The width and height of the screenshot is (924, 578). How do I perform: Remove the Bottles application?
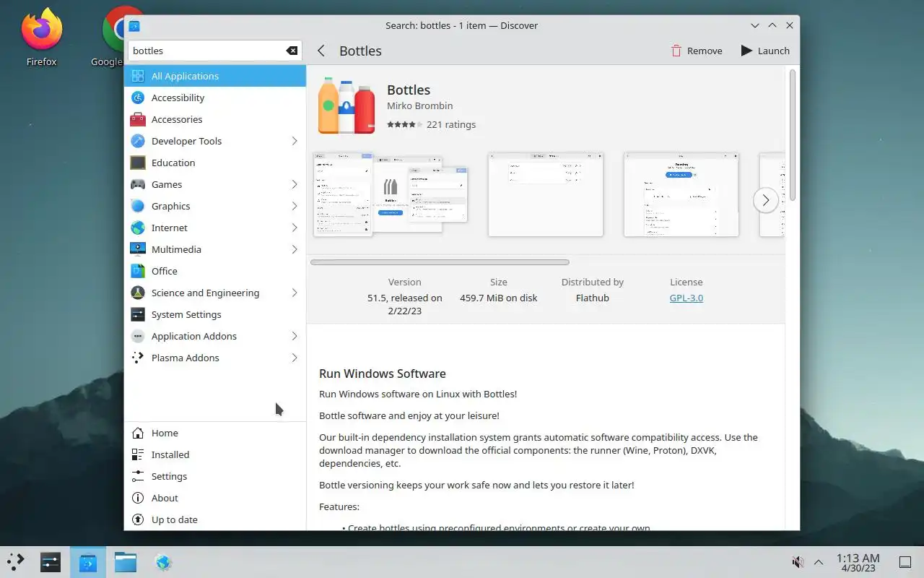click(696, 51)
